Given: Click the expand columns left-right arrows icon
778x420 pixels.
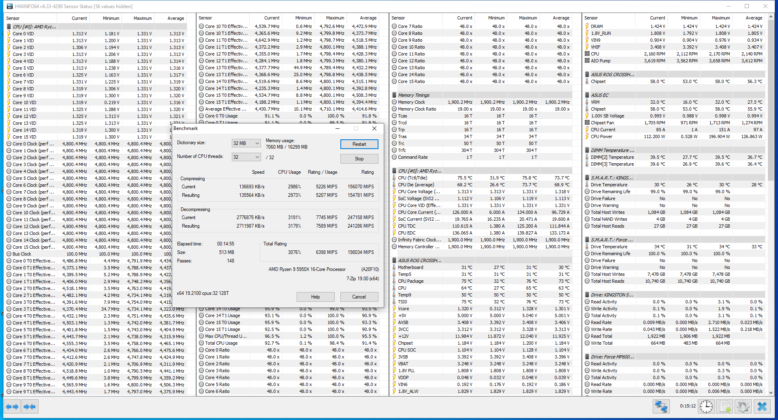Looking at the screenshot, I should (x=12, y=407).
